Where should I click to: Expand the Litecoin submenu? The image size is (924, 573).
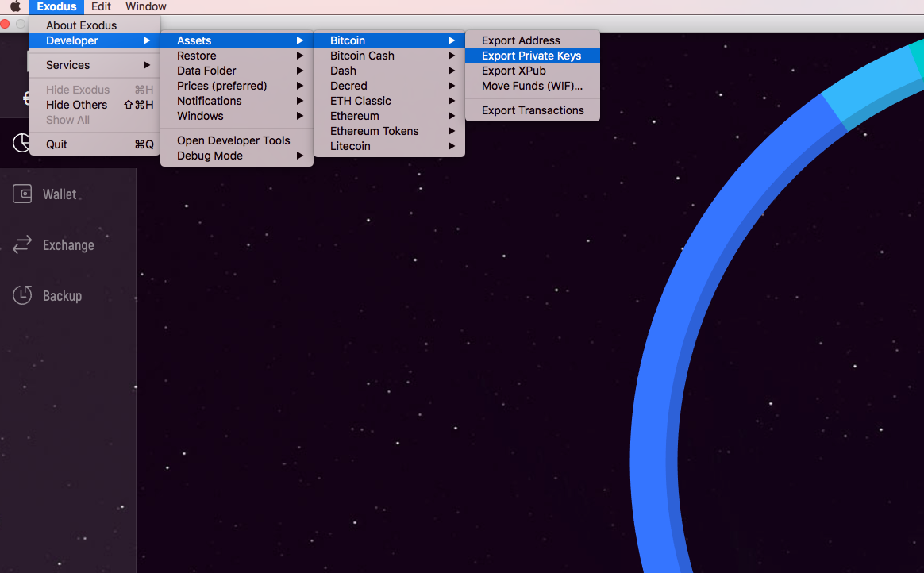(x=390, y=146)
